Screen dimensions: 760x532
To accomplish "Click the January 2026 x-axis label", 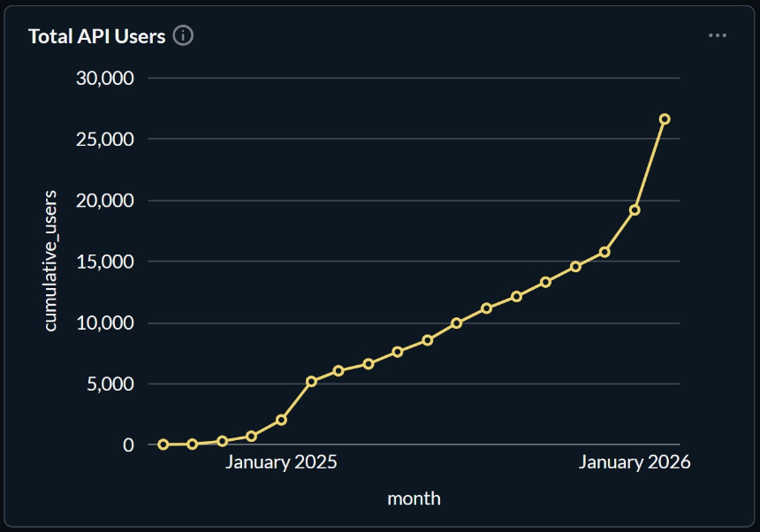I will pos(635,462).
